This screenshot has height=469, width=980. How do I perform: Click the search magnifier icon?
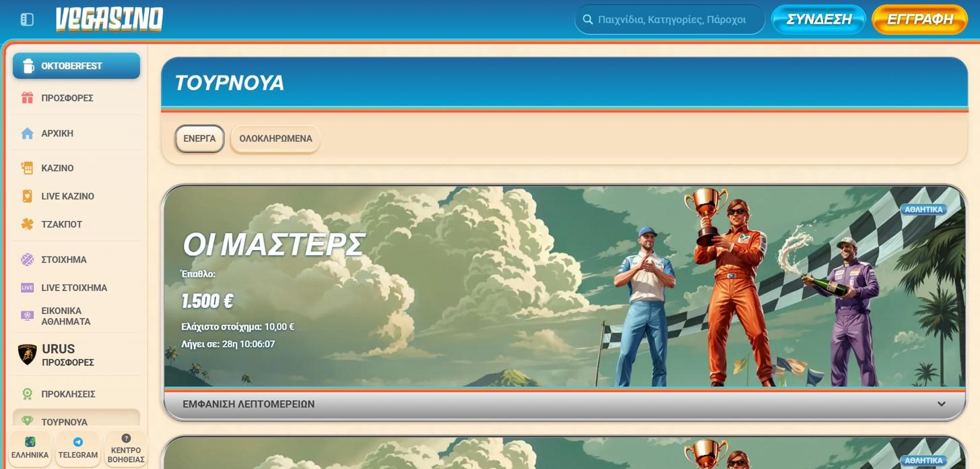tap(588, 20)
